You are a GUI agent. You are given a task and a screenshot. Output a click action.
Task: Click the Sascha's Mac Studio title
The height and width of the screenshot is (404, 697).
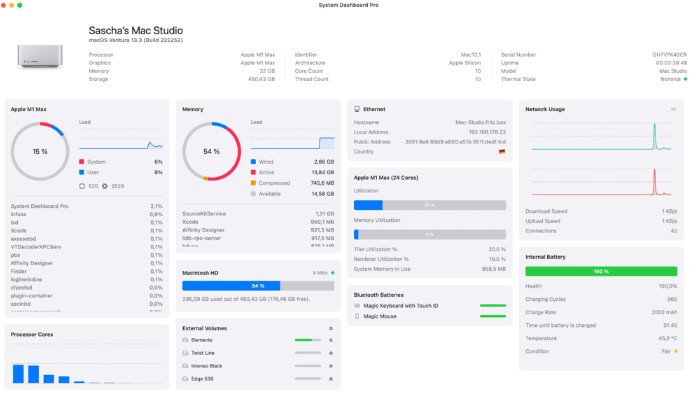(136, 30)
